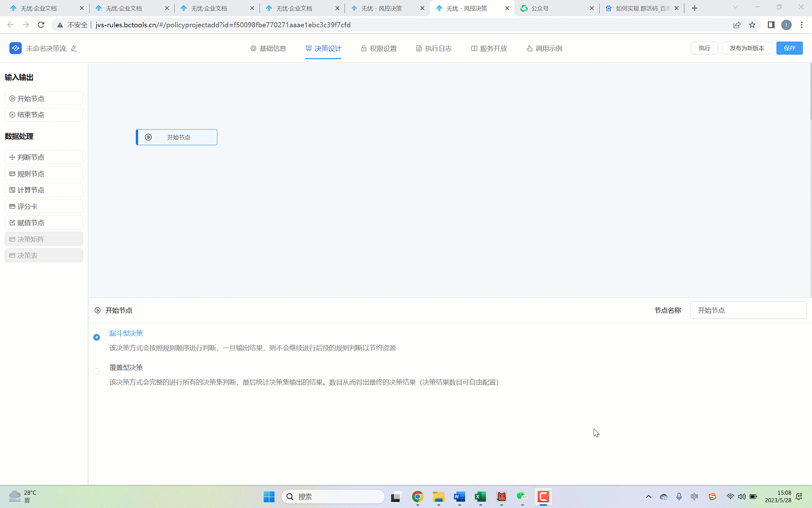The height and width of the screenshot is (508, 812).
Task: Click the volume icon in system tray
Action: [742, 497]
